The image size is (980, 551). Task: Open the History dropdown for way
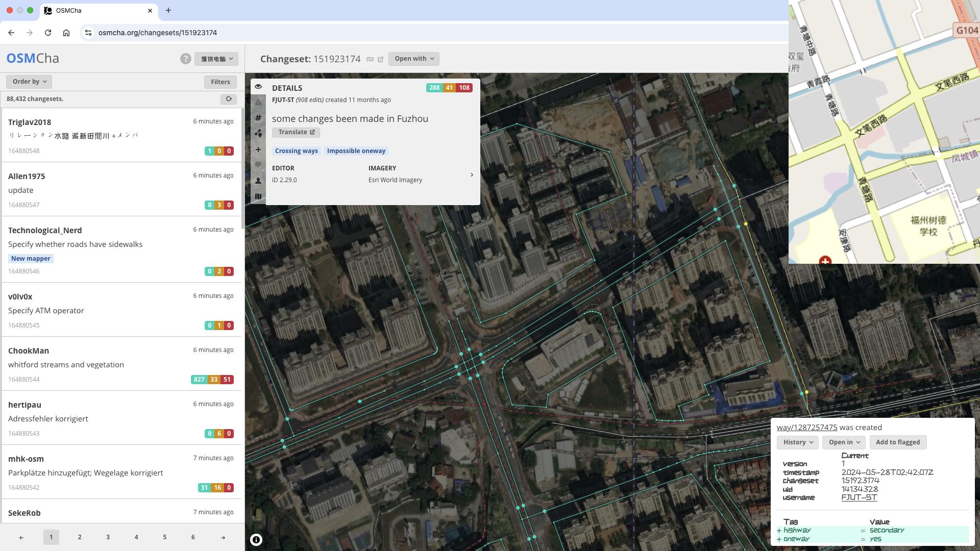point(798,442)
